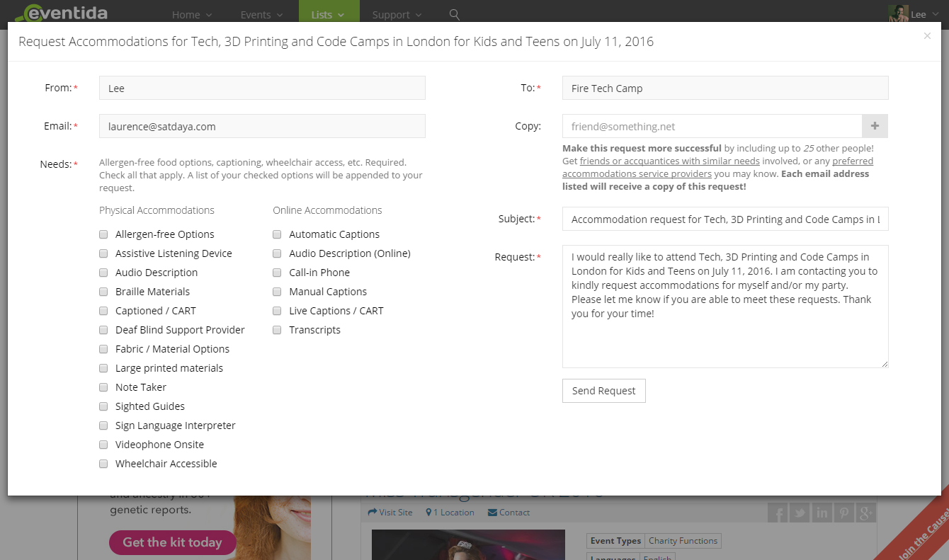Select the Captioned / CART checkbox
Viewport: 949px width, 560px height.
click(x=103, y=311)
